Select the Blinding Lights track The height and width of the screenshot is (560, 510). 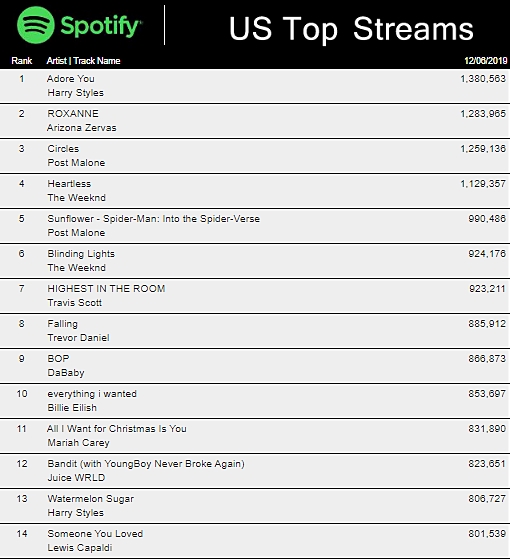pyautogui.click(x=81, y=254)
